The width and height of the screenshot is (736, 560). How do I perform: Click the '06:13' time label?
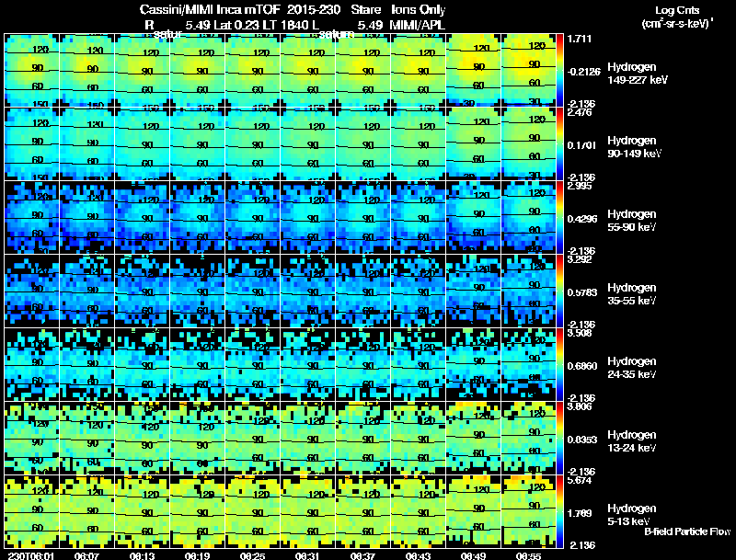click(x=143, y=555)
